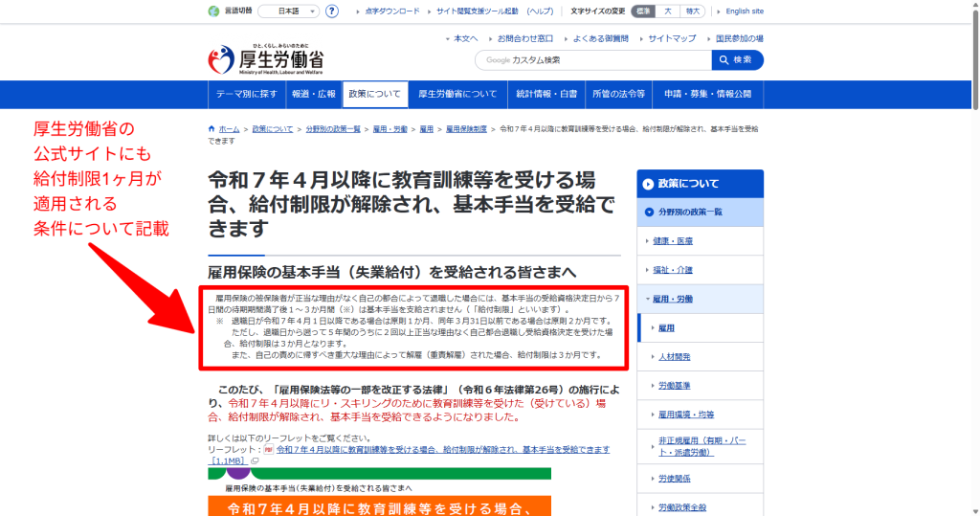Jump to 本文へ link

pyautogui.click(x=466, y=39)
